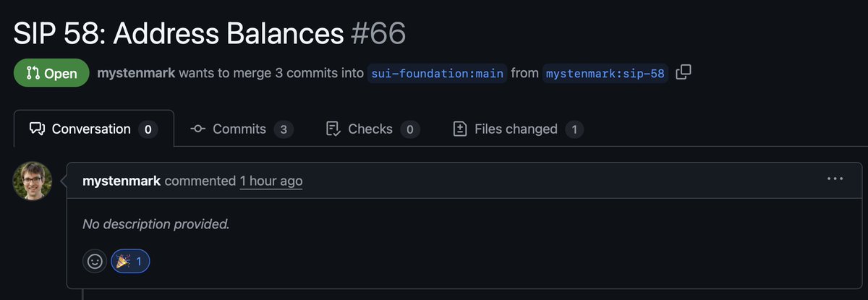
Task: Copy the head branch name icon
Action: click(x=683, y=73)
